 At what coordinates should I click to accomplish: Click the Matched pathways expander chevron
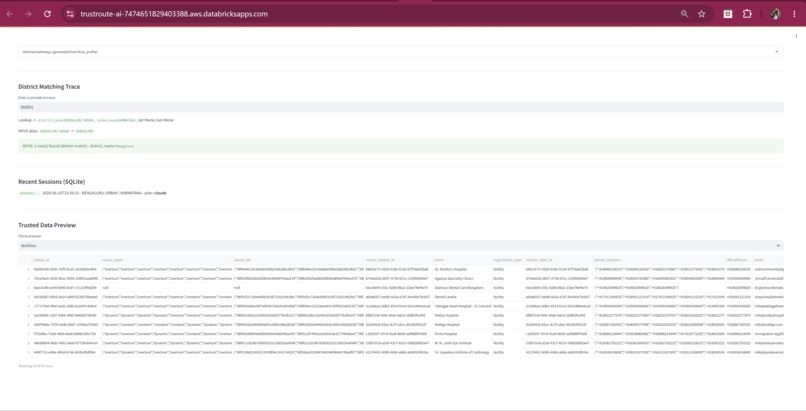click(x=777, y=52)
